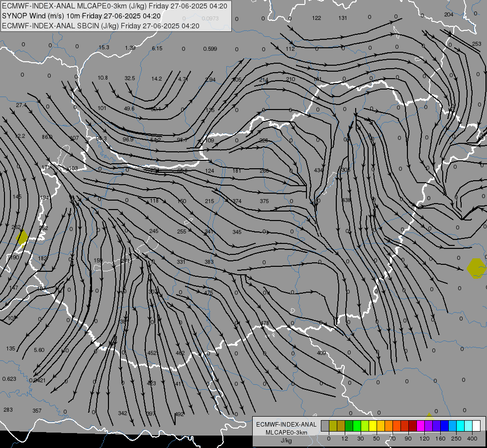
Task: Click the SYNOP Wind 10m header line
Action: [82, 16]
